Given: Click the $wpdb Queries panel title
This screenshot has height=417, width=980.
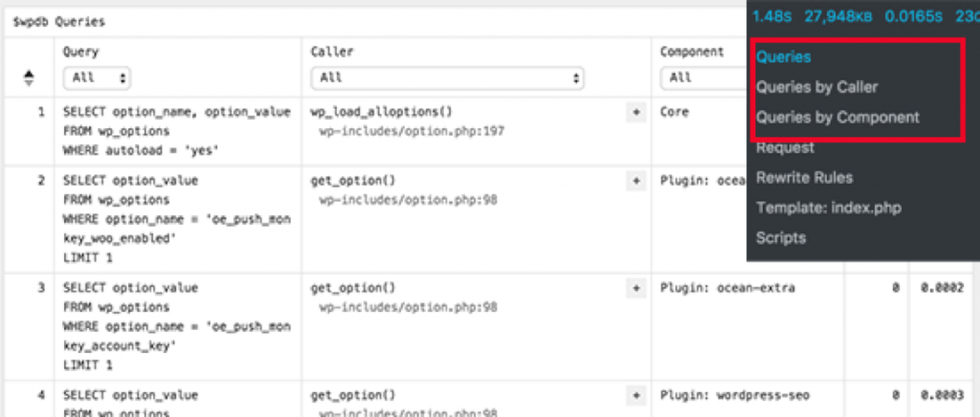Looking at the screenshot, I should click(x=58, y=22).
